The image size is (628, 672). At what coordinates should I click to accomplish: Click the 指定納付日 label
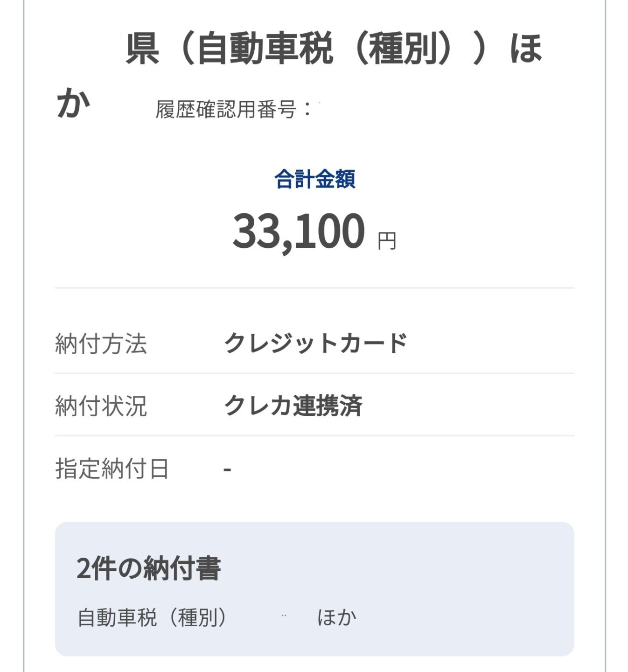point(112,469)
